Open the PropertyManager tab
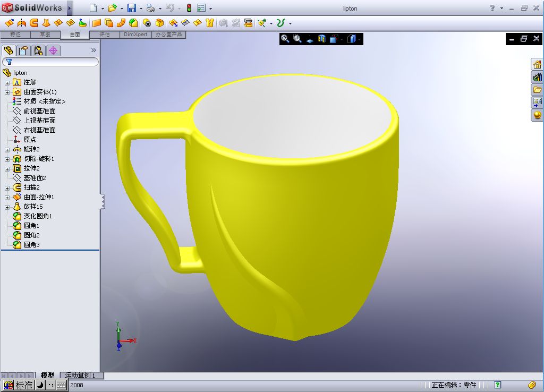544x392 pixels. [x=23, y=50]
